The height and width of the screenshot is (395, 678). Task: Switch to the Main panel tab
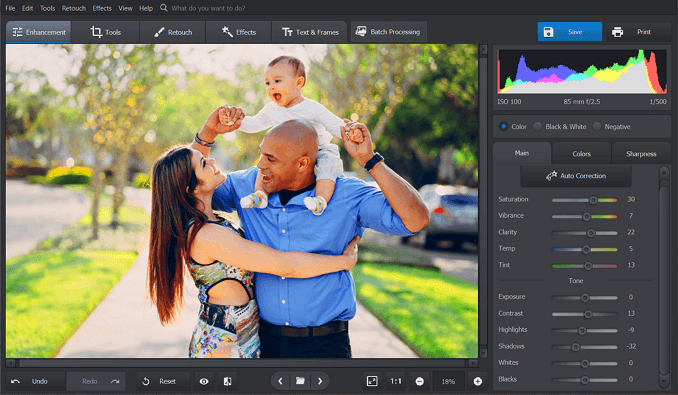pos(522,153)
